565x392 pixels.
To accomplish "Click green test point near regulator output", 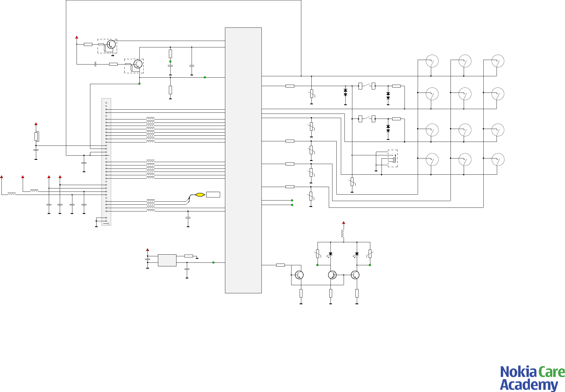I will click(213, 262).
